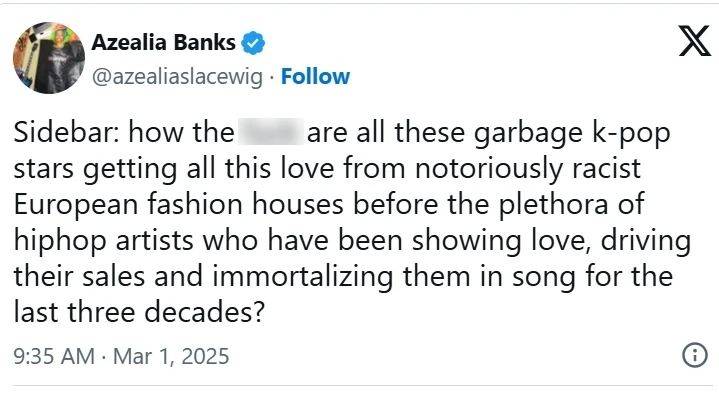Select the Azealia Banks display name
Screen dimensions: 719x395
click(163, 43)
